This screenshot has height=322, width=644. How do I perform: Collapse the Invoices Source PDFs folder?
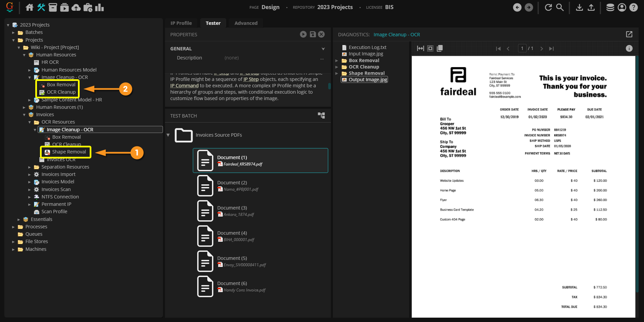(x=168, y=135)
